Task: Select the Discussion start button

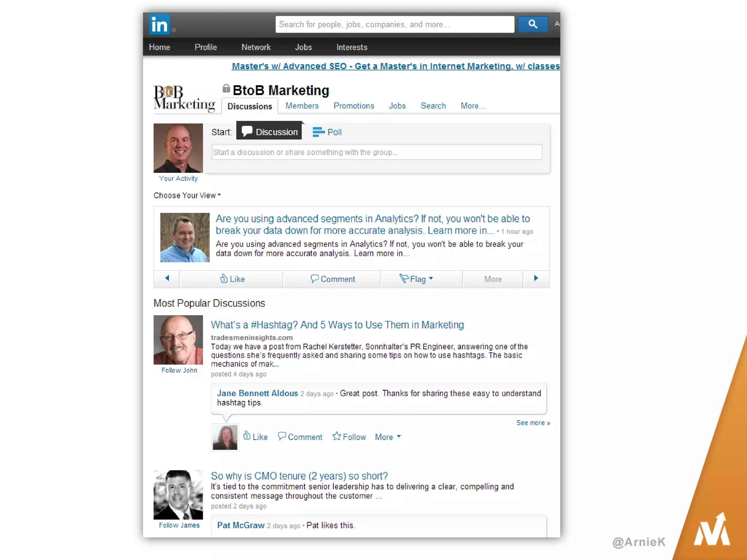Action: tap(269, 131)
